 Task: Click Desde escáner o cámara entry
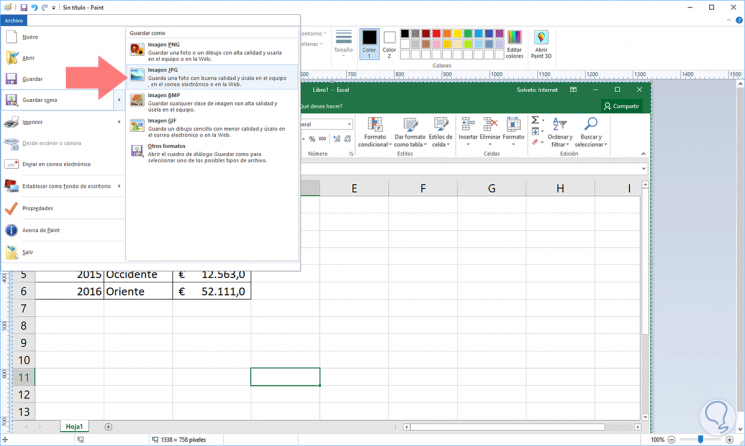pos(63,143)
